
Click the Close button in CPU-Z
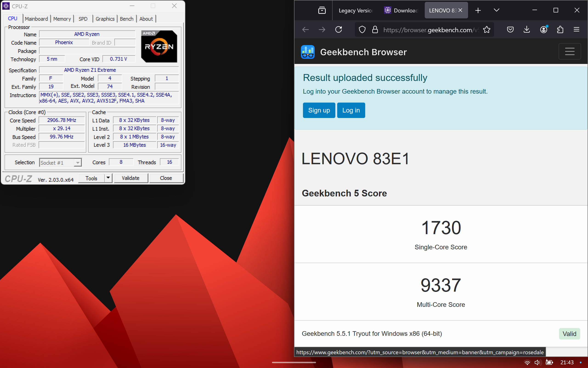coord(166,178)
